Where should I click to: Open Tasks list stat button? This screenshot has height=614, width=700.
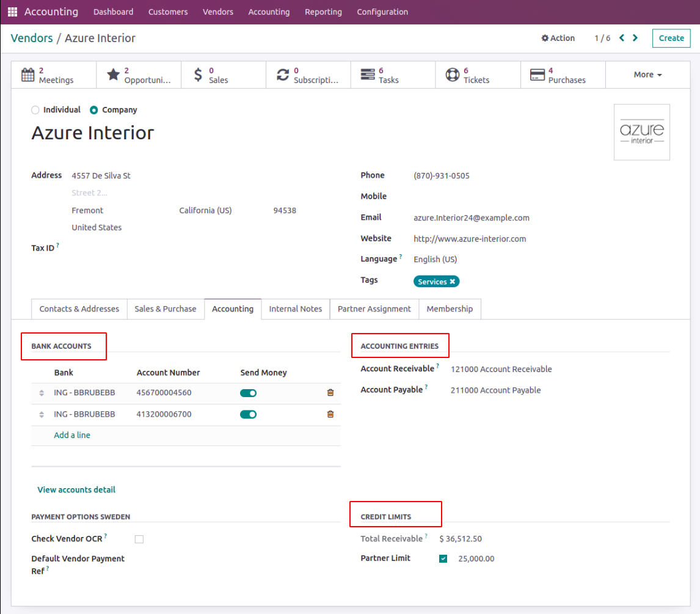[393, 75]
